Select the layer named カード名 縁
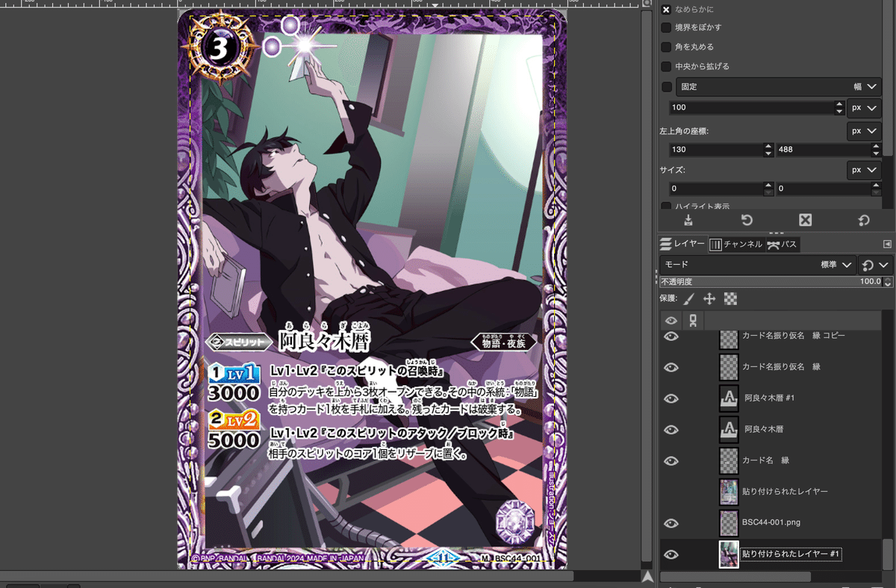Image resolution: width=896 pixels, height=588 pixels. pos(765,460)
